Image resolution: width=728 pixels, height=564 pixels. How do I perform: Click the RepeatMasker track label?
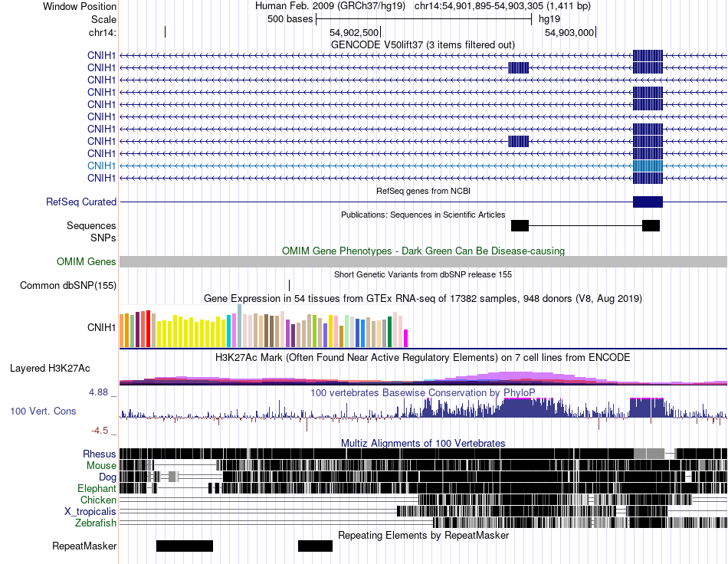point(84,546)
